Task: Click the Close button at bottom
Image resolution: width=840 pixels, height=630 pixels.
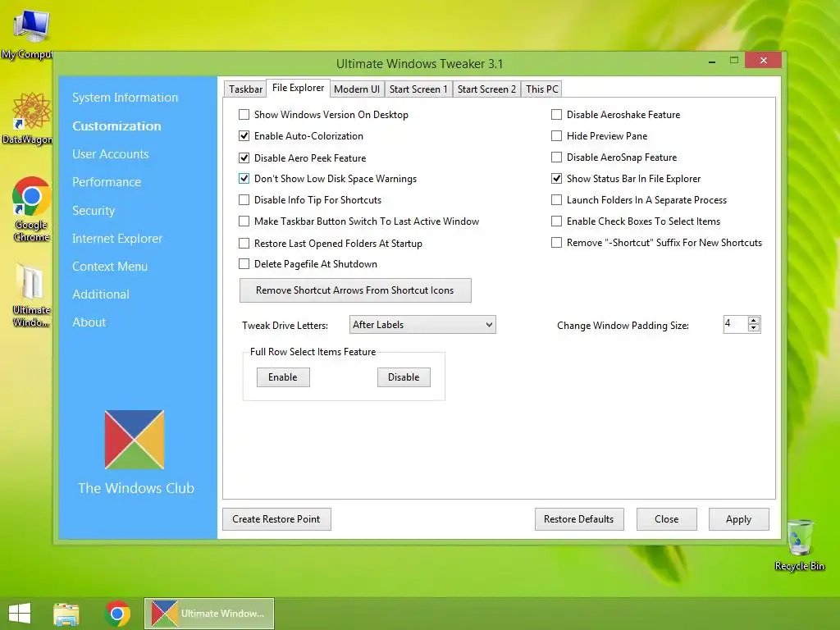Action: pos(666,519)
